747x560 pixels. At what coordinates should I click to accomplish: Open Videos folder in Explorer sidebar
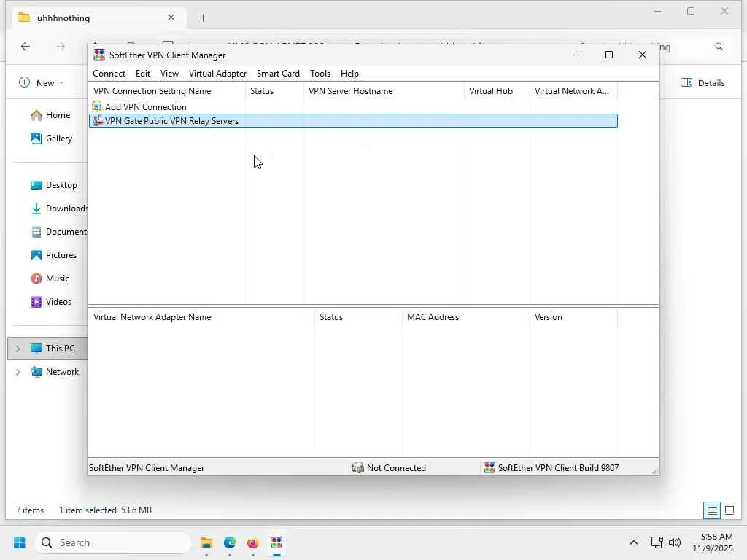coord(51,302)
